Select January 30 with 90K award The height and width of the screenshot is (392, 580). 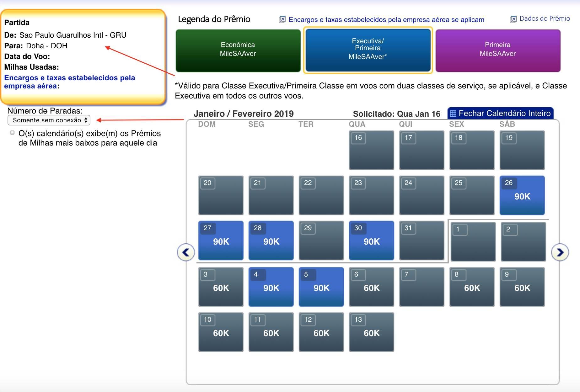[x=371, y=240]
